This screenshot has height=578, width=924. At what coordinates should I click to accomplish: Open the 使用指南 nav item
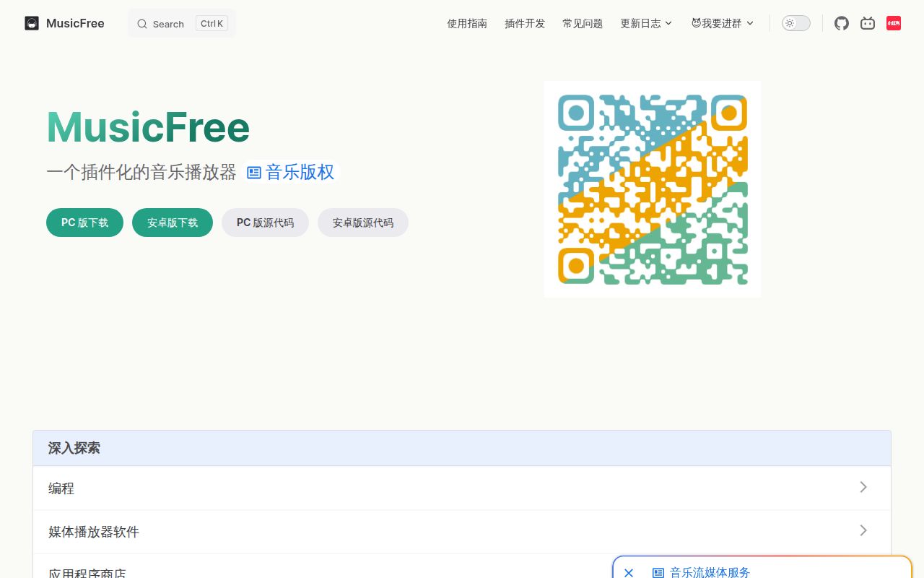click(x=467, y=23)
